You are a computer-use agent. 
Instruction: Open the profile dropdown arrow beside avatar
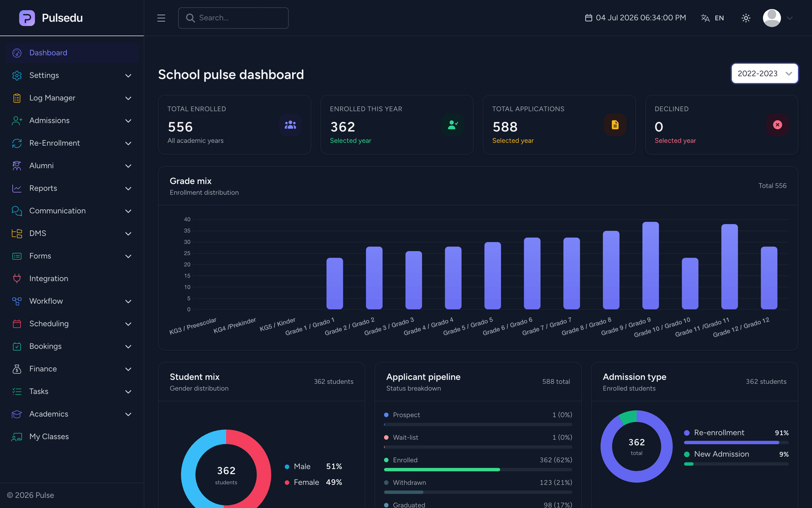point(789,18)
